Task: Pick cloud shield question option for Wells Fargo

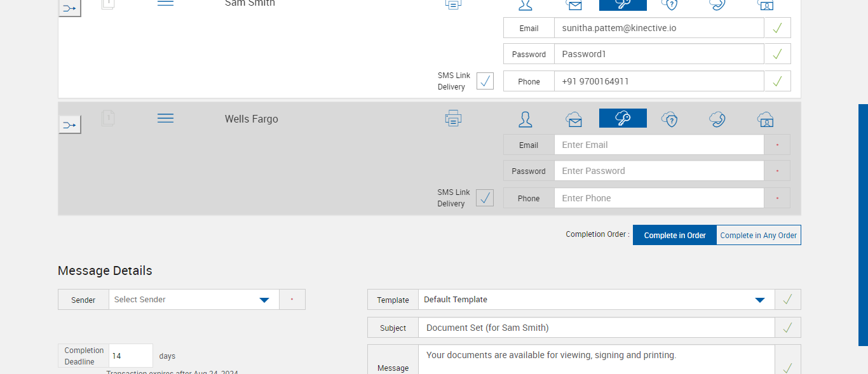Action: [x=669, y=119]
